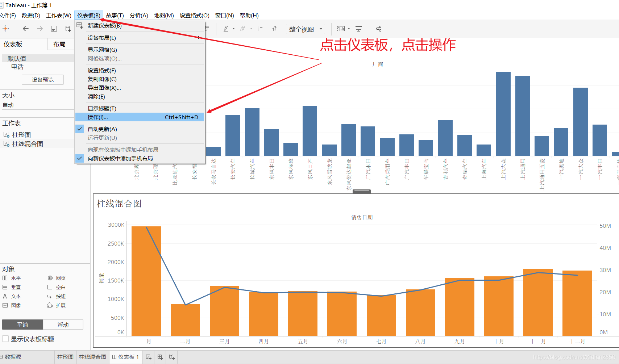Toggle 向新仪表板中添加手机布局 option
Screen dimensions: 619x364
click(x=139, y=158)
